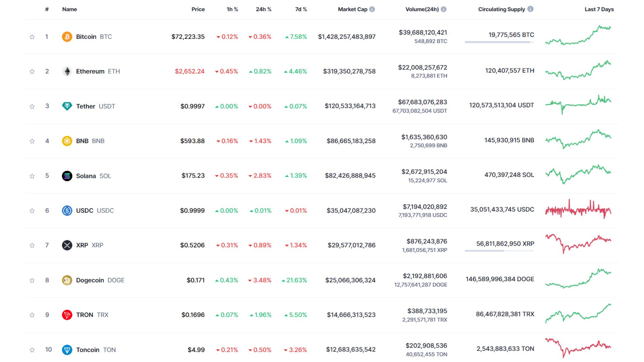The width and height of the screenshot is (644, 362).
Task: Star Dogecoin to add to watchlist
Action: pyautogui.click(x=32, y=280)
